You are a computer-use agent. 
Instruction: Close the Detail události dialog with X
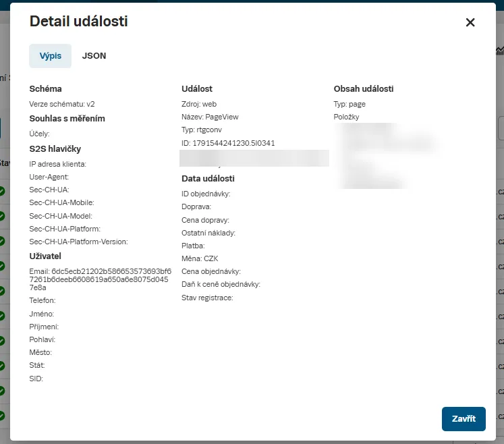point(470,22)
